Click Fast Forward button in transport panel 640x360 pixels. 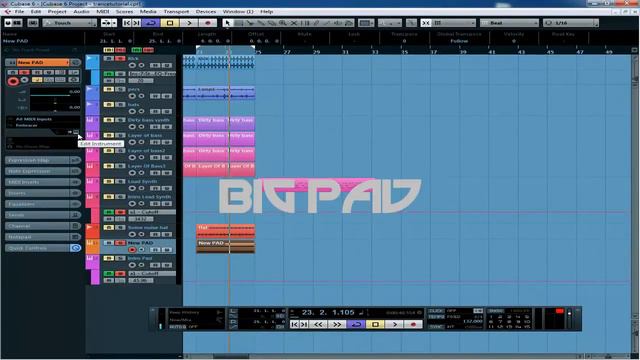pos(337,324)
